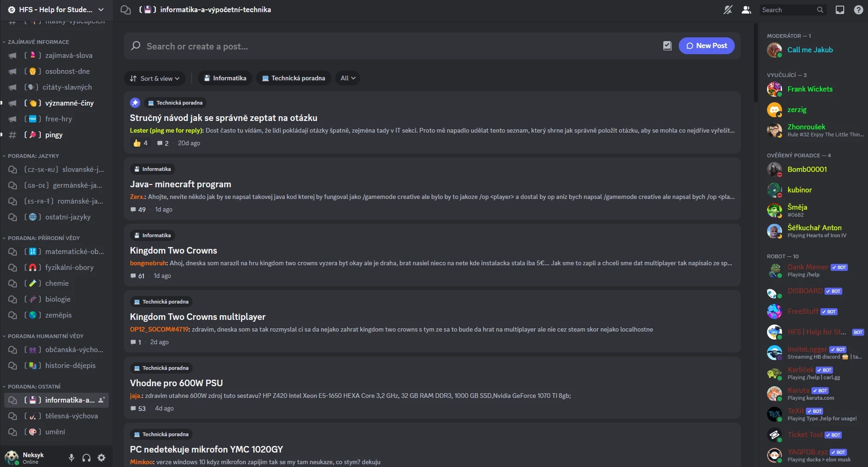Viewport: 868px width, 467px height.
Task: Open the inbox icon in header
Action: click(x=840, y=10)
